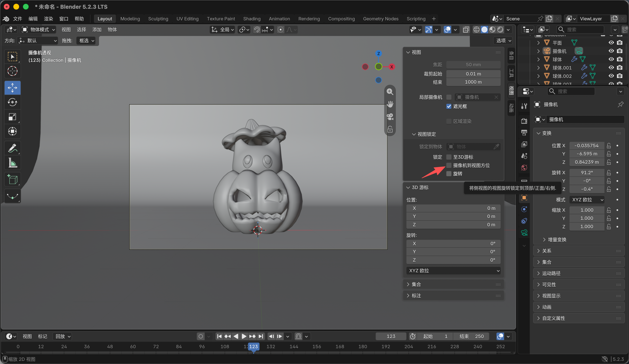Open the Tool properties tab
This screenshot has width=629, height=364.
click(x=524, y=106)
